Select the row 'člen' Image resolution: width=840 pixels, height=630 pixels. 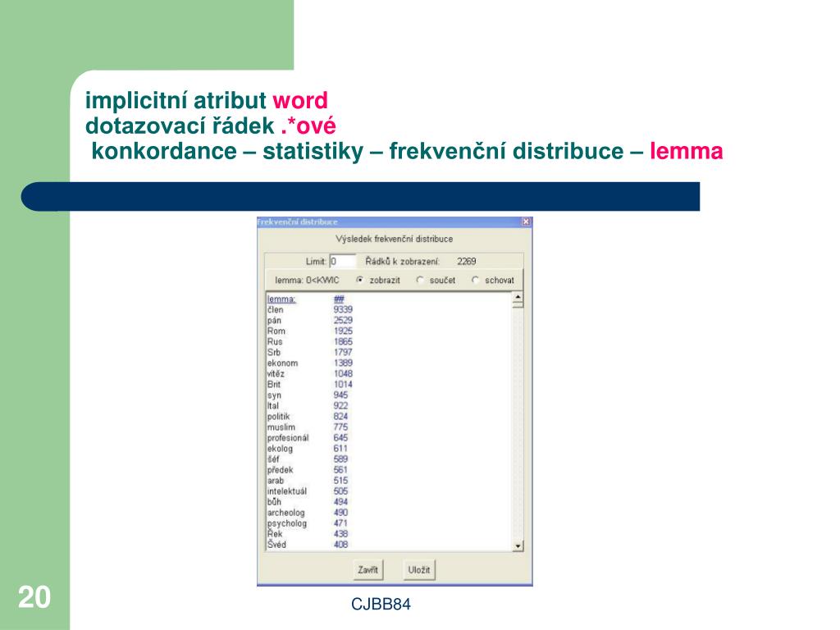click(x=309, y=309)
